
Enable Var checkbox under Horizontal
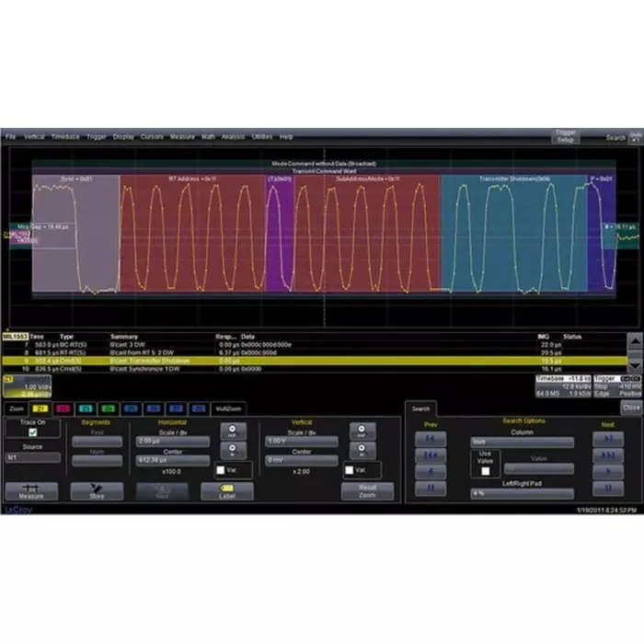coord(221,470)
